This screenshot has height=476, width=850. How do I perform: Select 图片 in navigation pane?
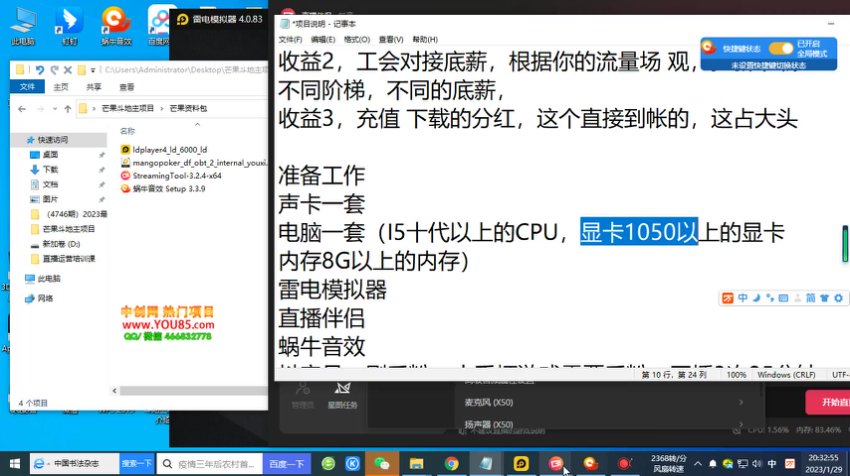[50, 199]
